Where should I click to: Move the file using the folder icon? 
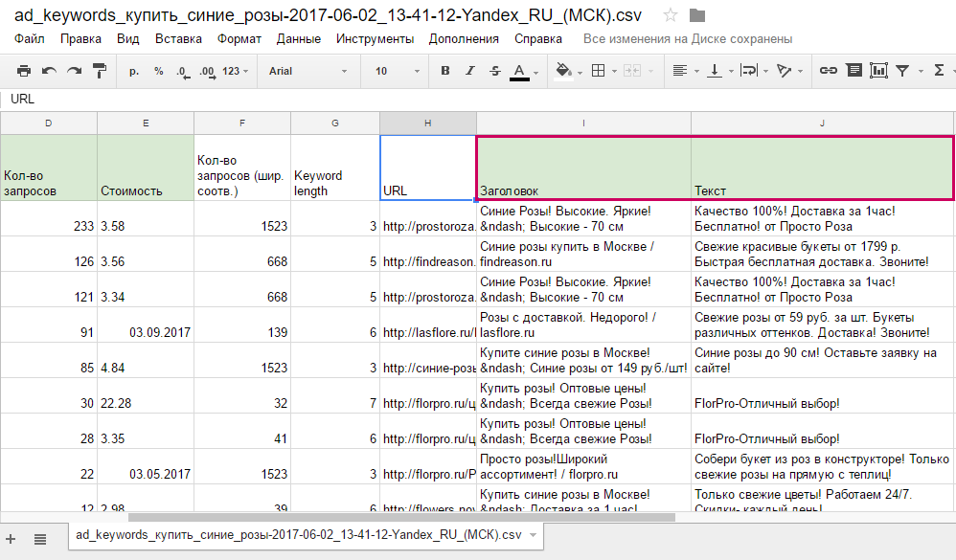coord(696,15)
